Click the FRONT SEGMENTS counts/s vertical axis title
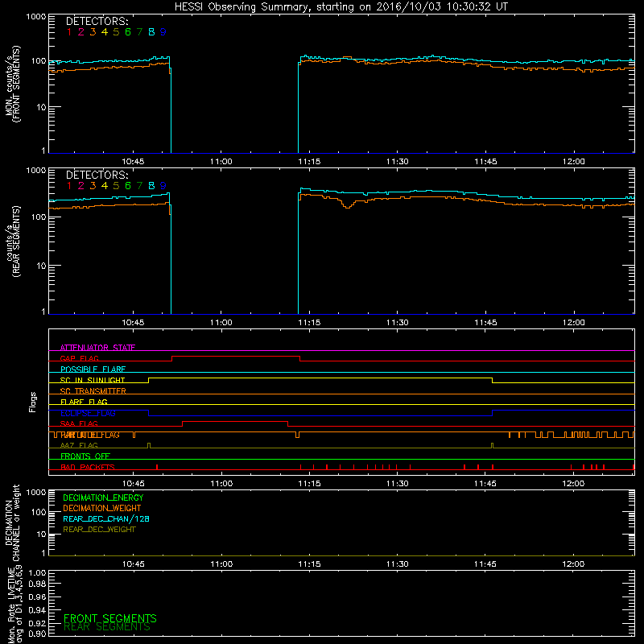 [13, 84]
